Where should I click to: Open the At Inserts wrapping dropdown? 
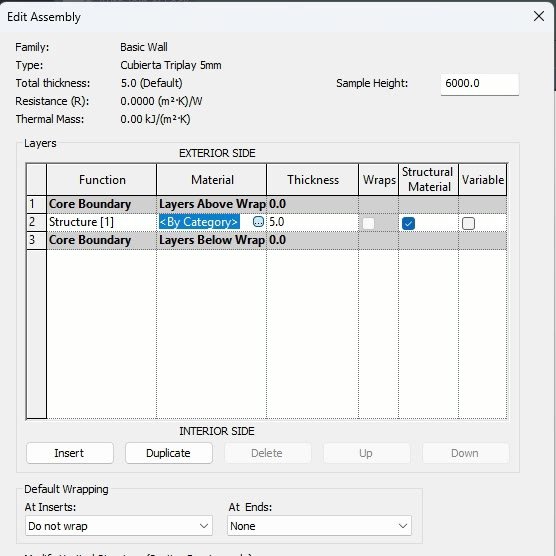click(119, 526)
